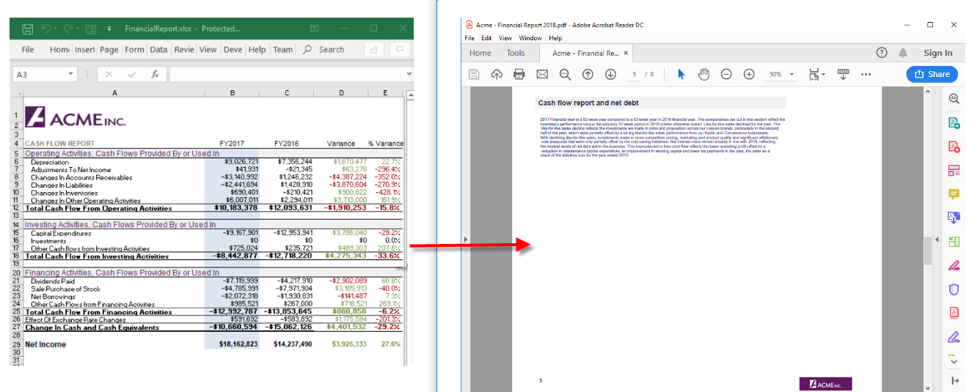Zoom out with the minus button in Acrobat

726,74
